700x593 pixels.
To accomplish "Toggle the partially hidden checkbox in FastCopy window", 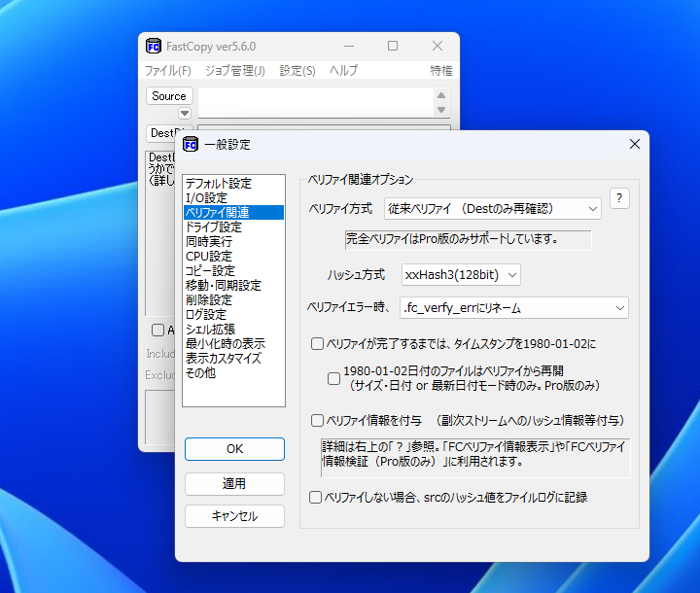I will 157,330.
